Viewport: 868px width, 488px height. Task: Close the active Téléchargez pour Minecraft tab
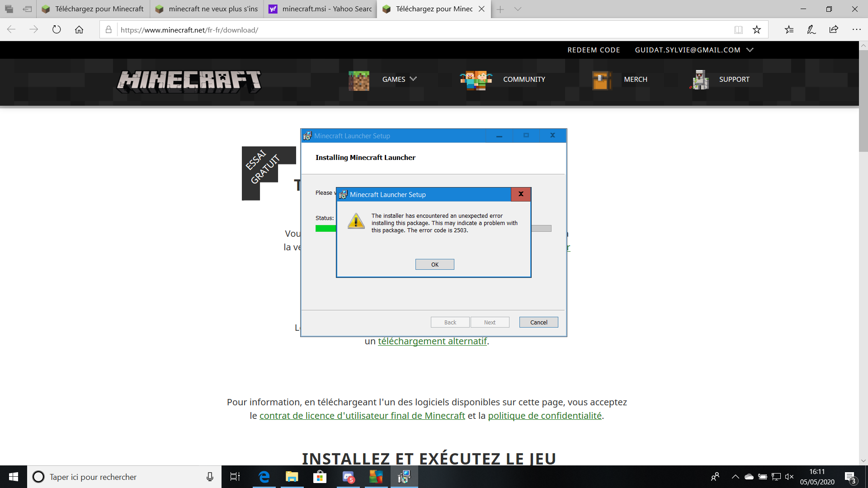pyautogui.click(x=481, y=9)
